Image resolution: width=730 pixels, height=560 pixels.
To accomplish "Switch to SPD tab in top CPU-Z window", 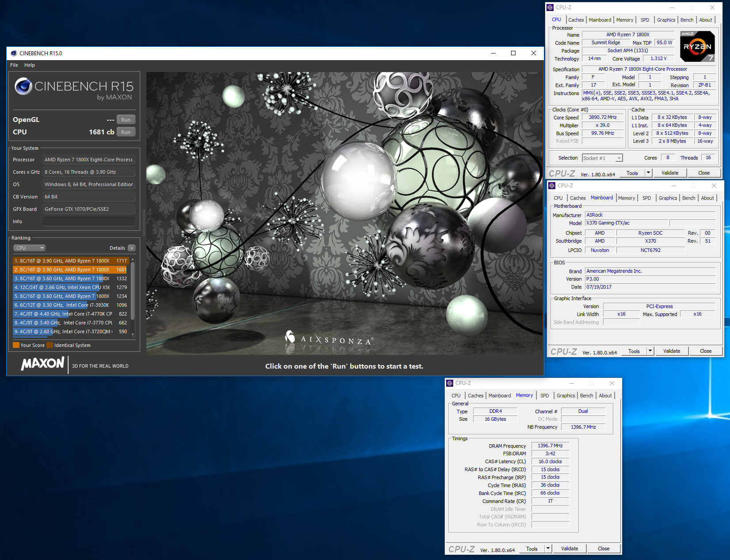I will click(x=645, y=20).
